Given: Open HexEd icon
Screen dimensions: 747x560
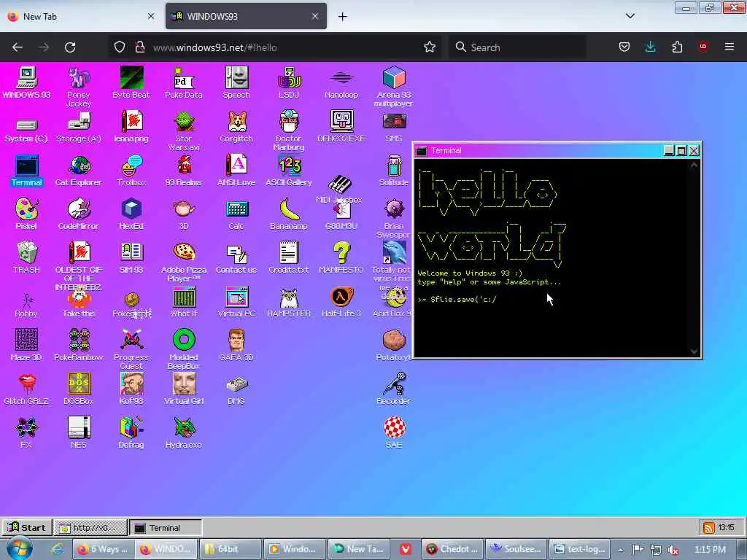Looking at the screenshot, I should coord(131,214).
